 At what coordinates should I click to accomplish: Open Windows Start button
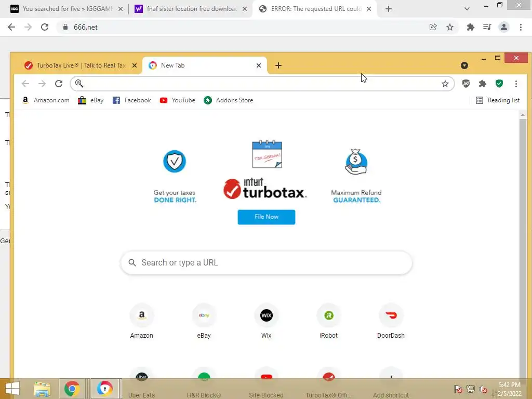12,389
